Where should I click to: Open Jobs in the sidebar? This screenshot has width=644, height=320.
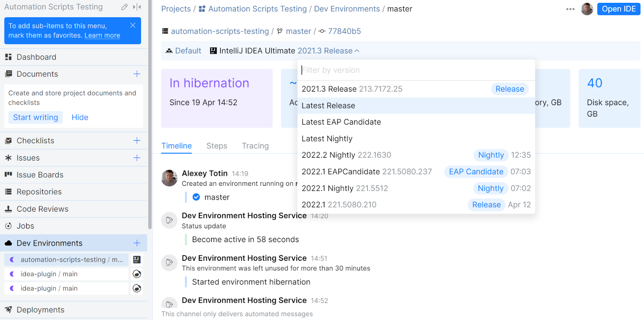point(74,226)
